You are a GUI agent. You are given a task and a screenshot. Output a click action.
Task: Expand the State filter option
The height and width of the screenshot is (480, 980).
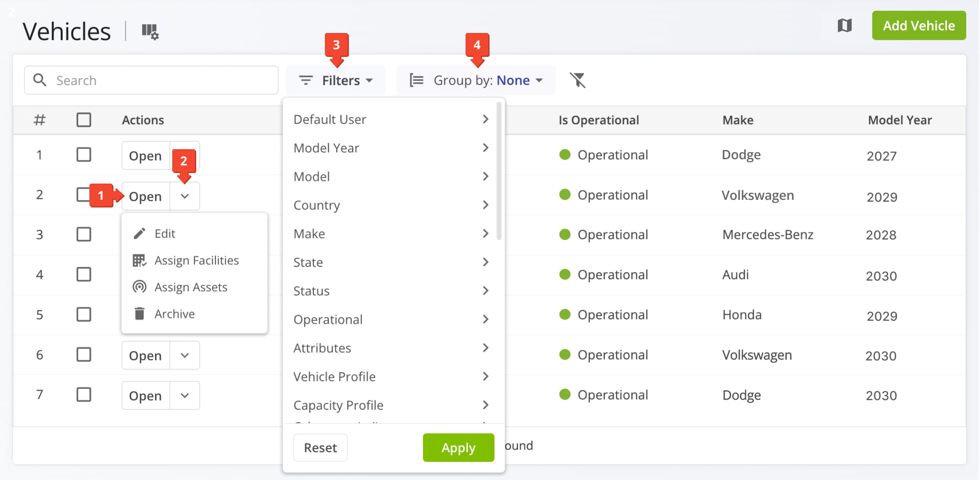point(391,262)
